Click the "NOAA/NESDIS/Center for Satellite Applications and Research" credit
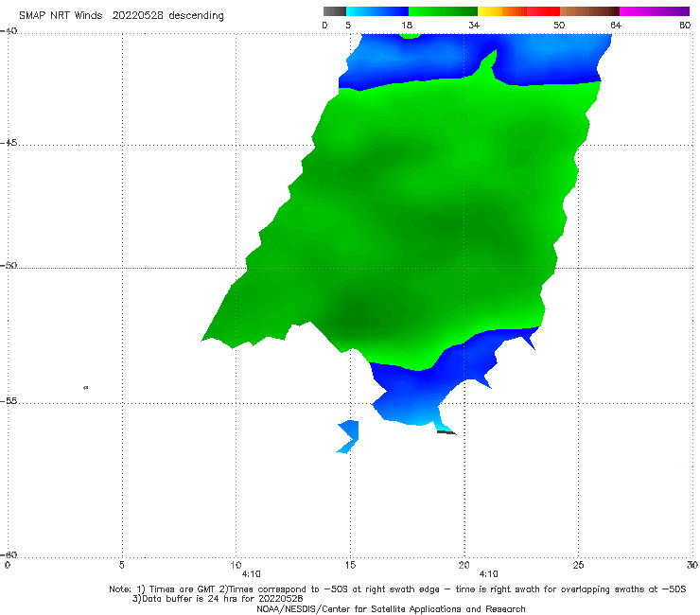The width and height of the screenshot is (700, 615). click(x=391, y=609)
